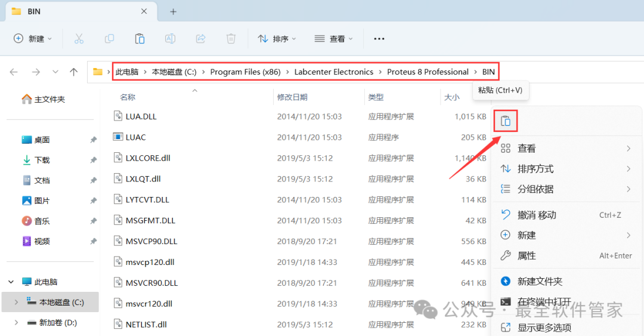Click Labcenter Electronics breadcrumb

click(x=334, y=72)
